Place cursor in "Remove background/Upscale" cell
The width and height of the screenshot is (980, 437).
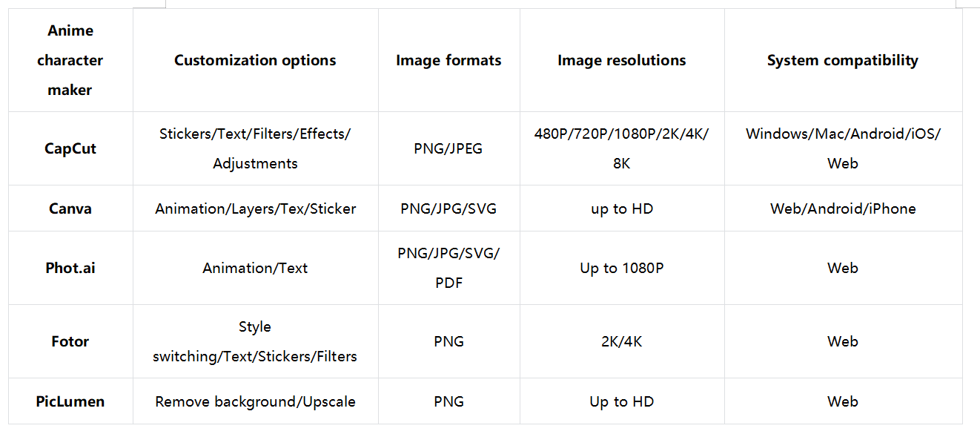click(x=255, y=401)
